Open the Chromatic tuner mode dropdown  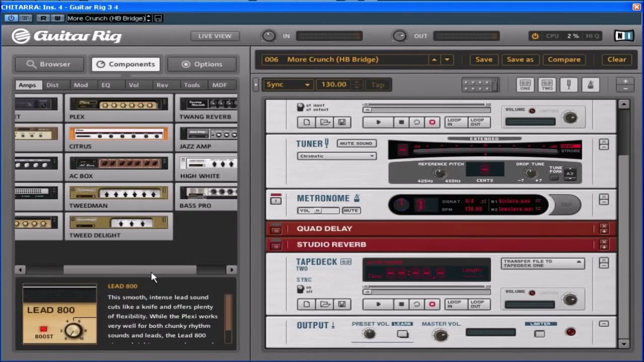[x=337, y=156]
